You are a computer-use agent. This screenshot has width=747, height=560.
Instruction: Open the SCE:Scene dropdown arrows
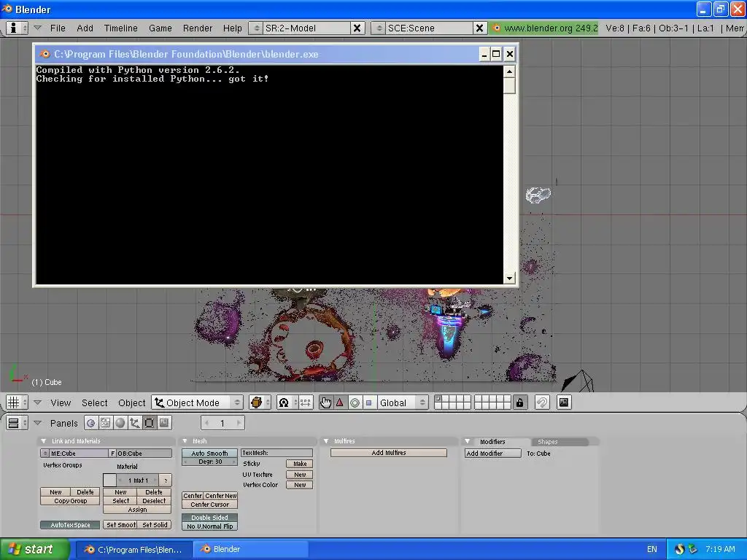(x=379, y=28)
